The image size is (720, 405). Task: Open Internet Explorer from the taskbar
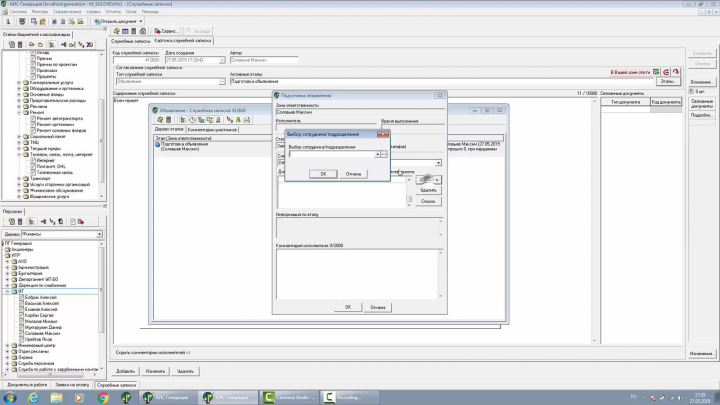(33, 397)
